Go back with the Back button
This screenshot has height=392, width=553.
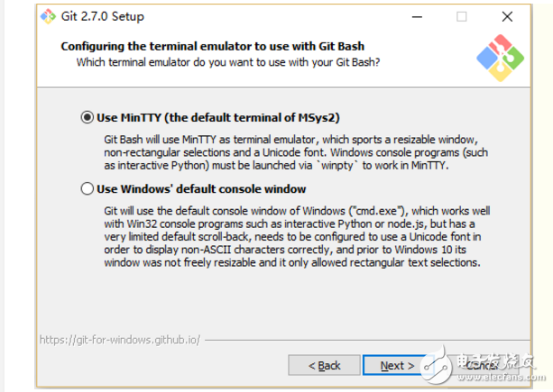(x=324, y=365)
